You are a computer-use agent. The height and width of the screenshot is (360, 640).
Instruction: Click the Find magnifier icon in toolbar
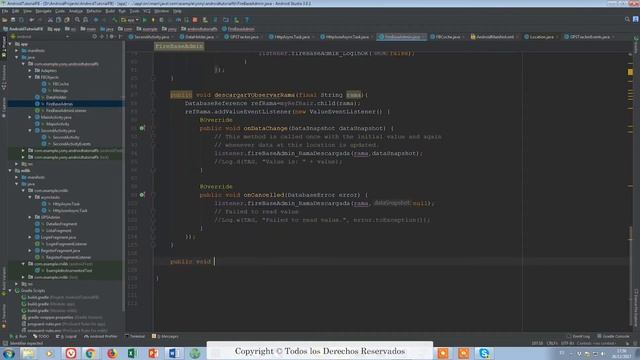77,20
